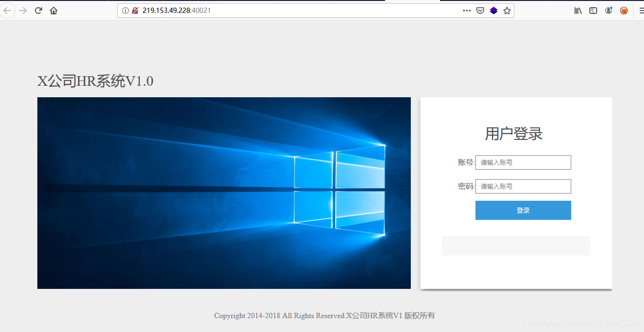Open the browser home page
Image resolution: width=644 pixels, height=332 pixels.
54,11
